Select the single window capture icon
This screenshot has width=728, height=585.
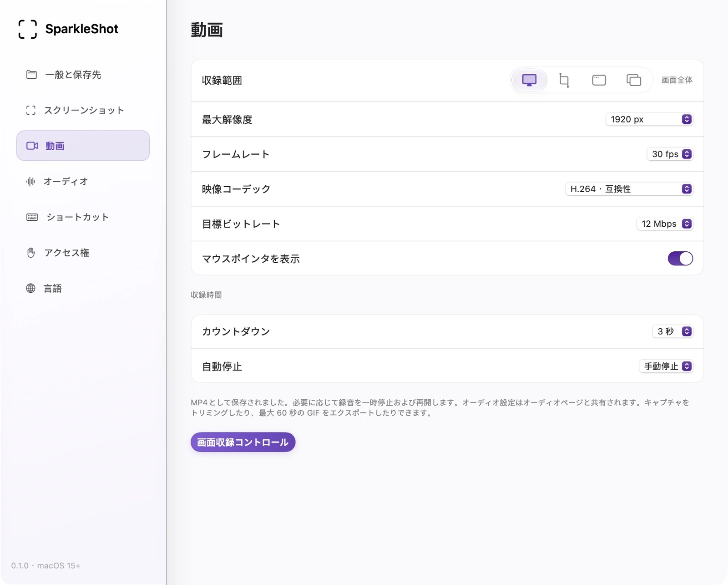[x=599, y=80]
